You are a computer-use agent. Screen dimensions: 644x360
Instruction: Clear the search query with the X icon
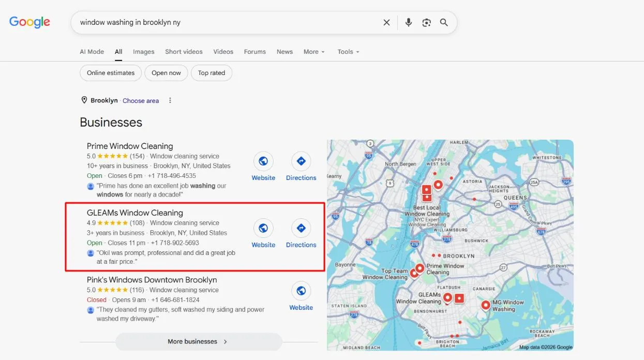386,23
